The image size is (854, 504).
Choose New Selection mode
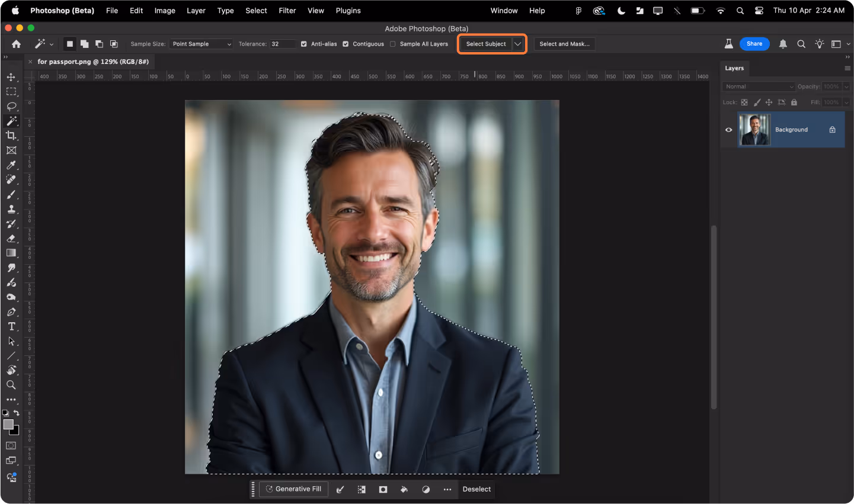click(x=70, y=44)
